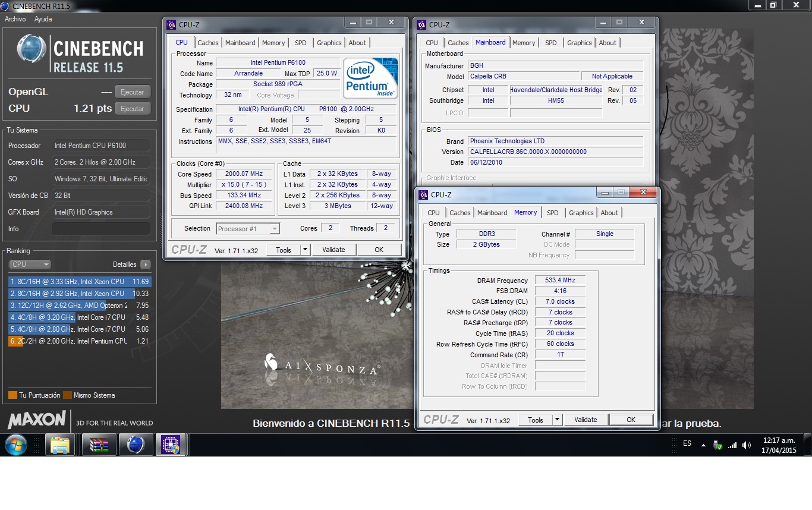Screen dimensions: 812x510
Task: Open the Archivo menu
Action: click(x=15, y=19)
